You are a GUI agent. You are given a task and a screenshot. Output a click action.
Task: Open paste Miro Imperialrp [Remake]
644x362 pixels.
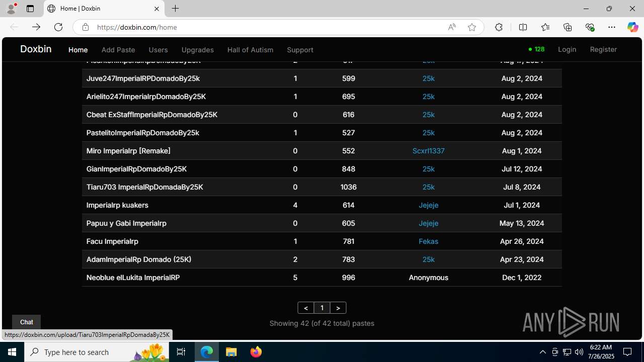pyautogui.click(x=128, y=151)
